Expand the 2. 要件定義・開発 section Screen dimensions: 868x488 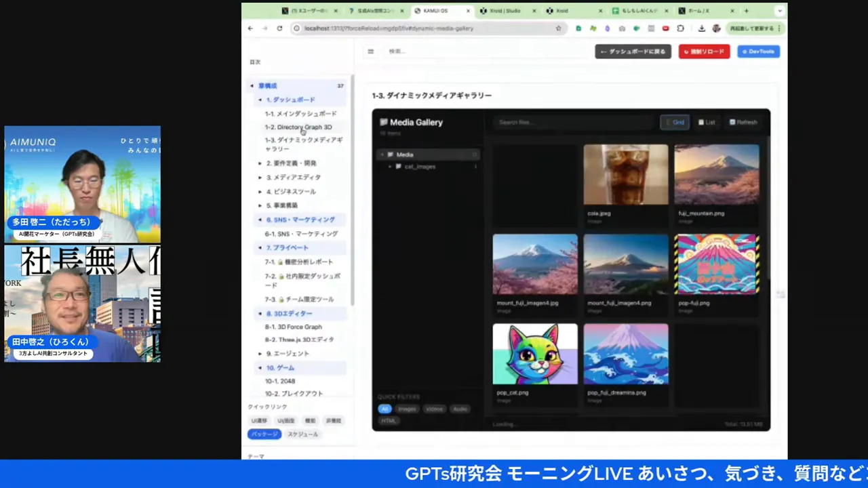pos(260,163)
